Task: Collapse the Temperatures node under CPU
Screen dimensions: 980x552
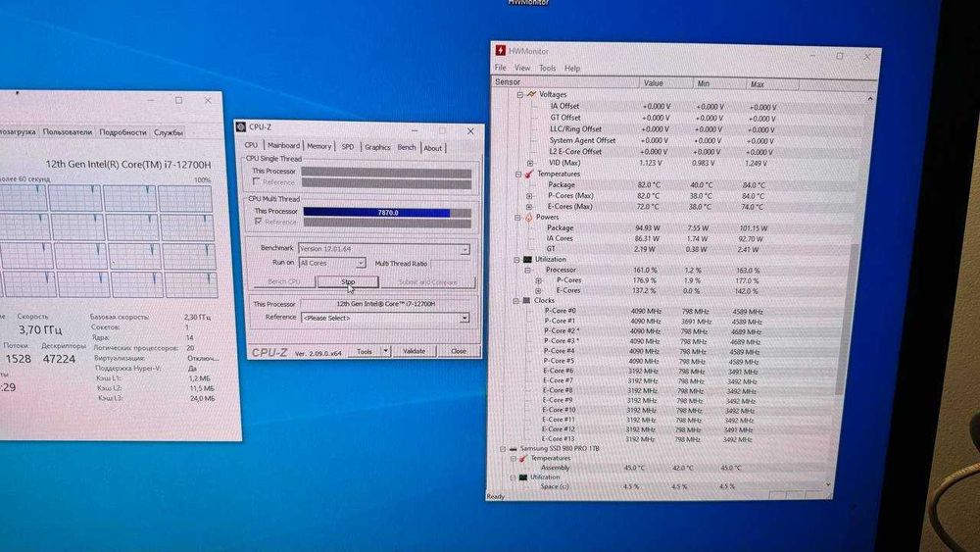Action: coord(518,174)
